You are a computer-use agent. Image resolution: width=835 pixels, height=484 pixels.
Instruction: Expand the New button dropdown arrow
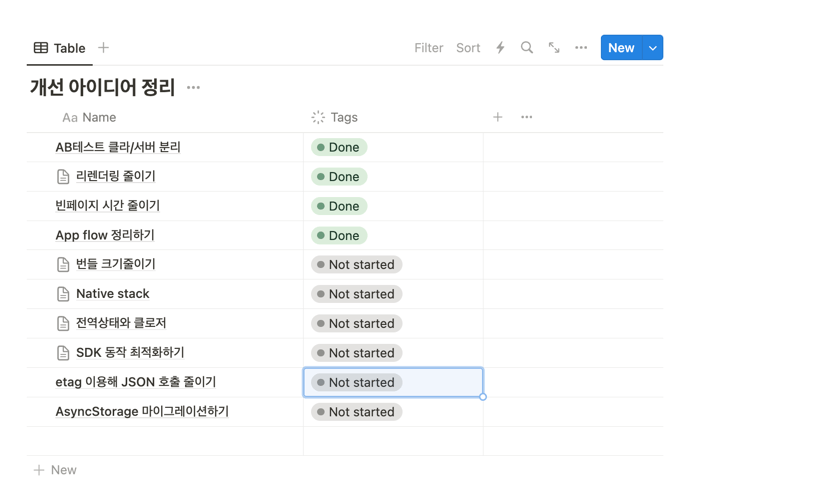(652, 48)
